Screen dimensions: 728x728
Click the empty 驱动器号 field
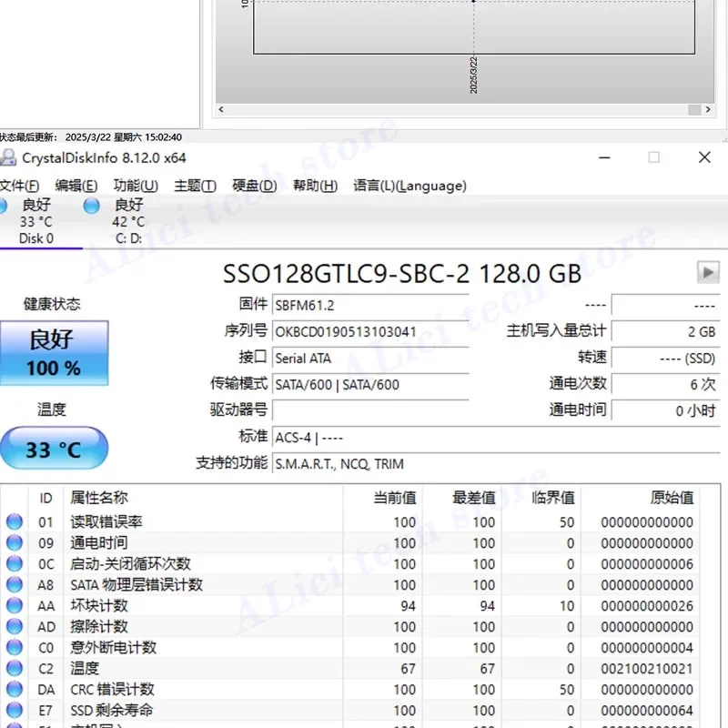coord(370,411)
